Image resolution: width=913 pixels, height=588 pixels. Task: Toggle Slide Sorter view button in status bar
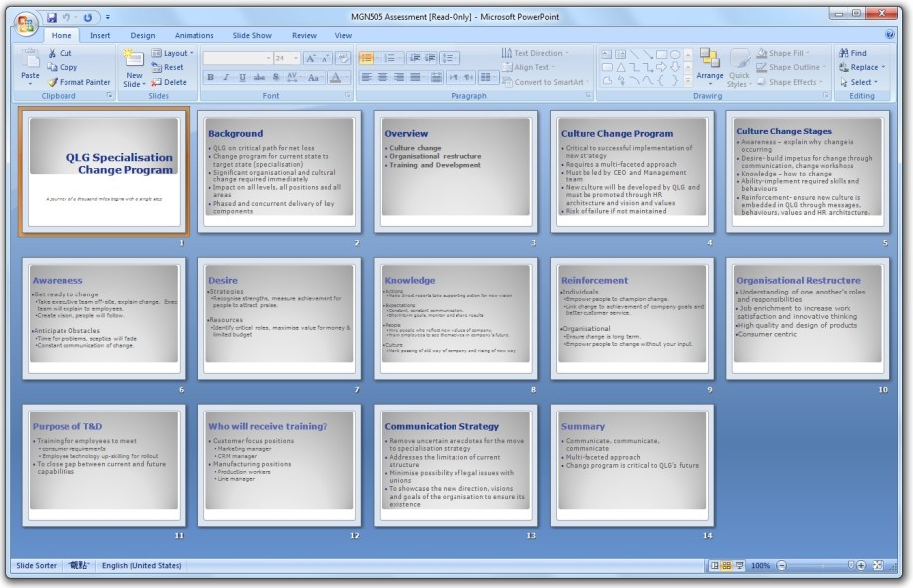tap(727, 565)
